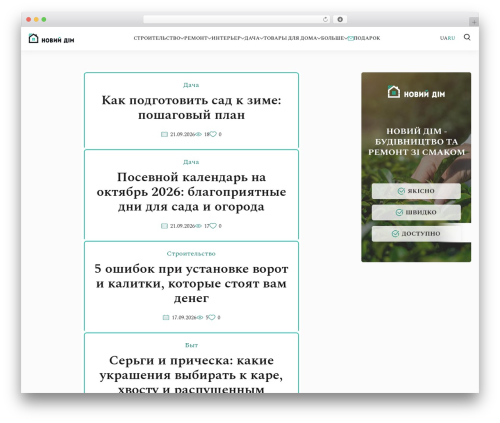Open the ТОВАРЫ ДЛЯ ДОМА nav item

pyautogui.click(x=290, y=38)
